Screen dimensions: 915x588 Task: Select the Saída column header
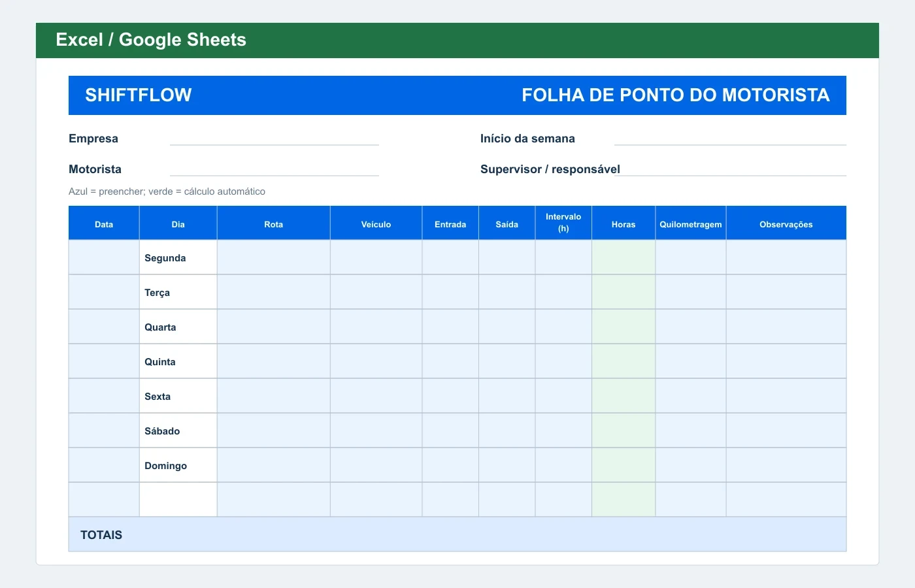(x=507, y=223)
